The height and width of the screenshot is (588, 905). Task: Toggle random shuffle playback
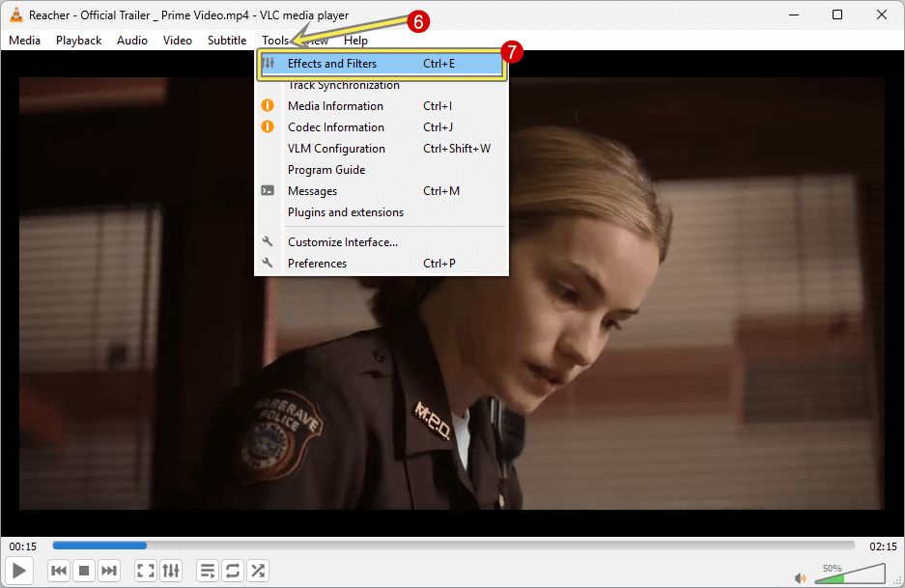258,571
